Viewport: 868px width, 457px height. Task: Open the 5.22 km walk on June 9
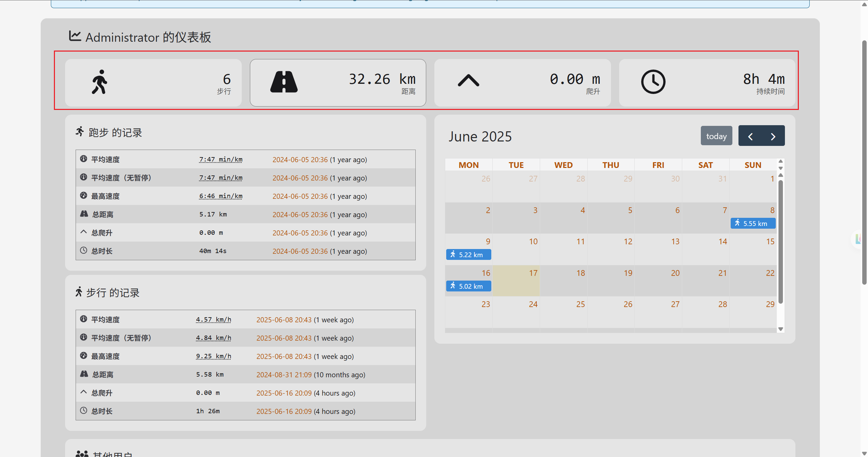(469, 254)
